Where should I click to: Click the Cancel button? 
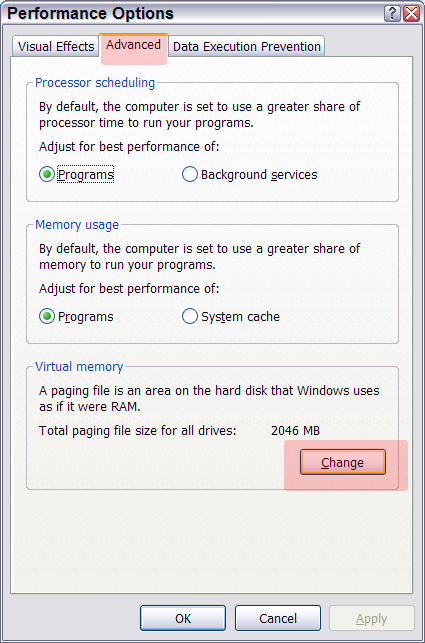click(x=278, y=618)
